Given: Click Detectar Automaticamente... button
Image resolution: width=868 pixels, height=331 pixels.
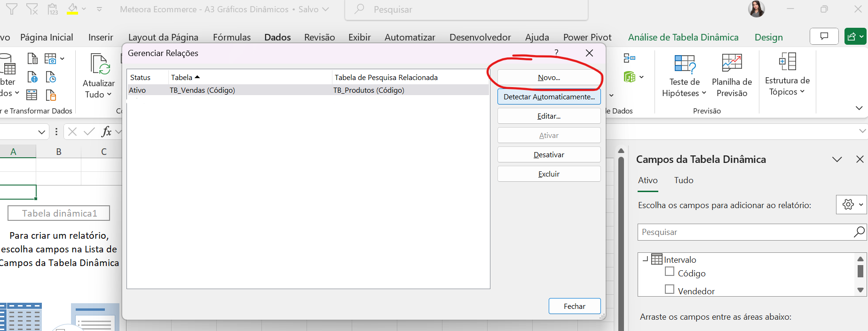Looking at the screenshot, I should click(549, 97).
